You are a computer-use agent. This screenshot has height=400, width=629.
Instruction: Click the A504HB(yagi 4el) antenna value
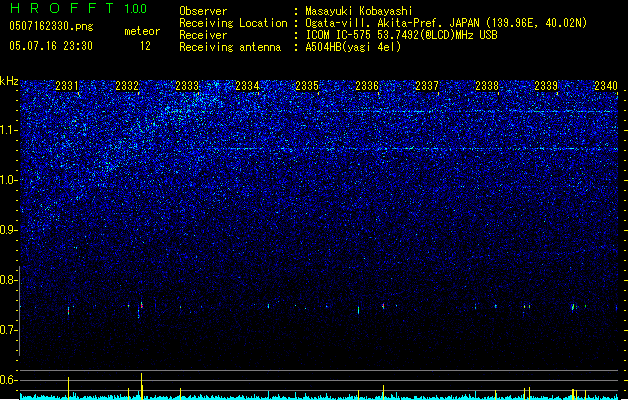click(x=353, y=47)
